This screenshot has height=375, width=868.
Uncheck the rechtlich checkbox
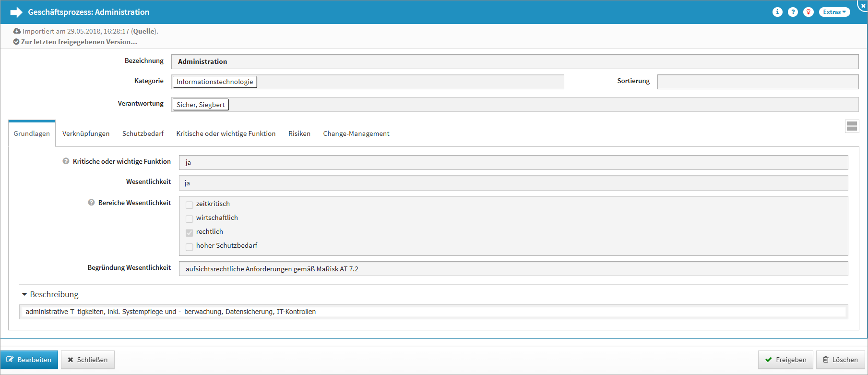(190, 233)
